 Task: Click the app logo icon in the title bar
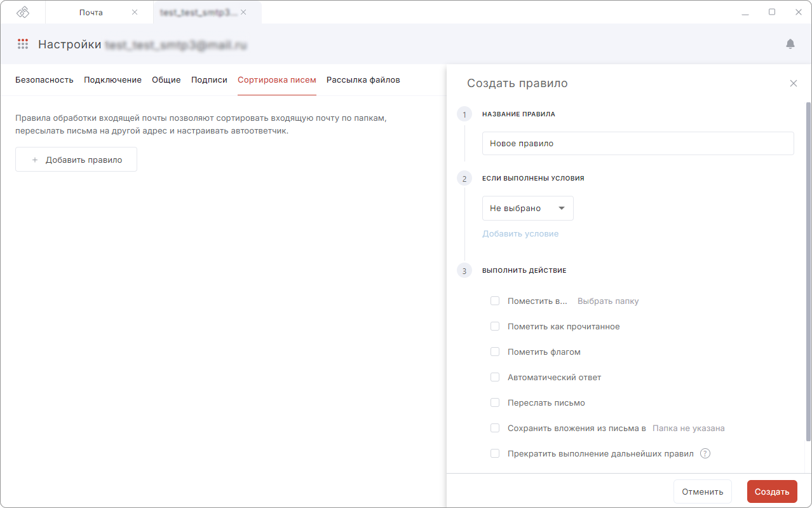(23, 12)
